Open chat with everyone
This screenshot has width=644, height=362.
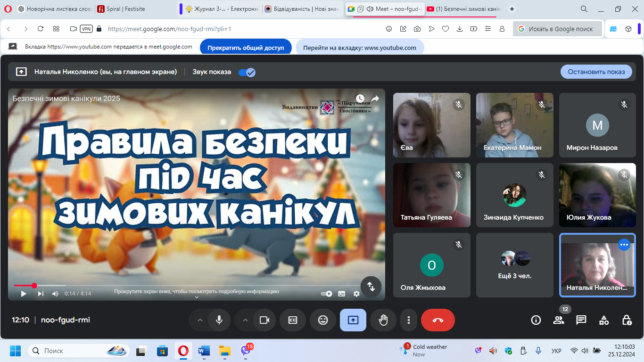pyautogui.click(x=581, y=320)
